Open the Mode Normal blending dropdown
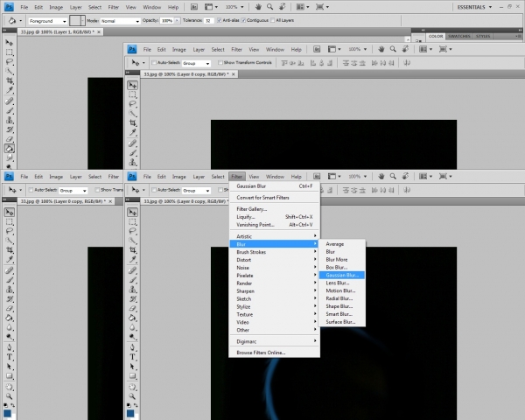Image resolution: width=525 pixels, height=420 pixels. [x=120, y=21]
